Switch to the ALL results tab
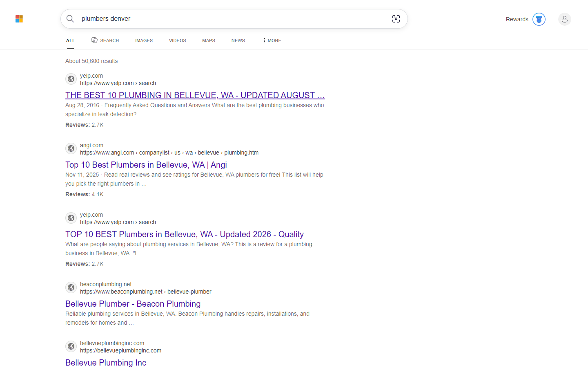Viewport: 588px width, 368px height. pyautogui.click(x=71, y=40)
